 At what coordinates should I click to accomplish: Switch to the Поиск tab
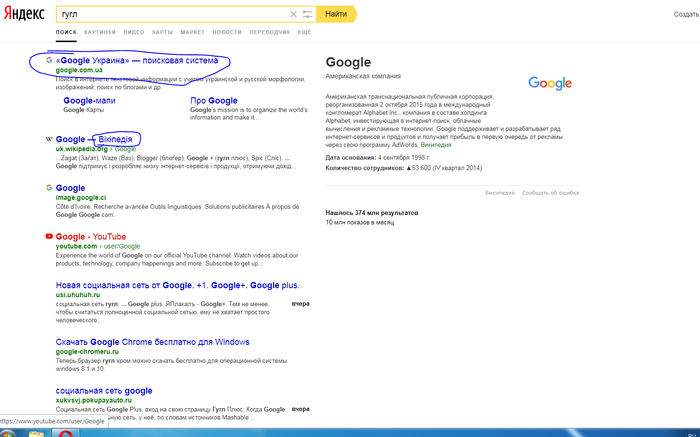(x=66, y=32)
